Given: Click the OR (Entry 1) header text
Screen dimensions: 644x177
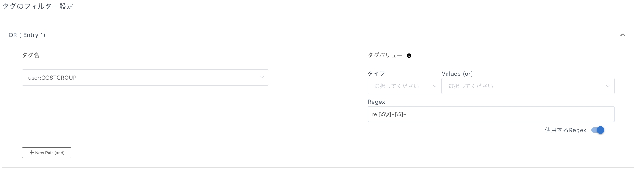Looking at the screenshot, I should (27, 35).
